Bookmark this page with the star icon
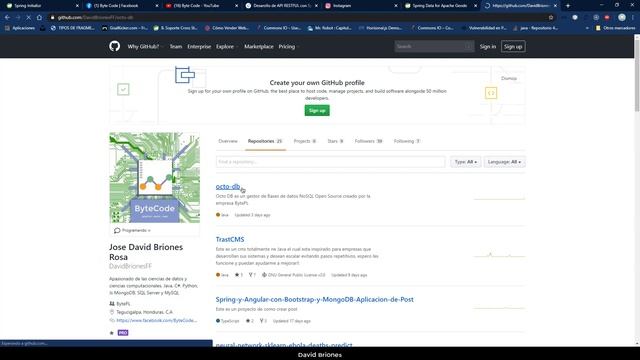Viewport: 640px width, 360px height. point(551,18)
